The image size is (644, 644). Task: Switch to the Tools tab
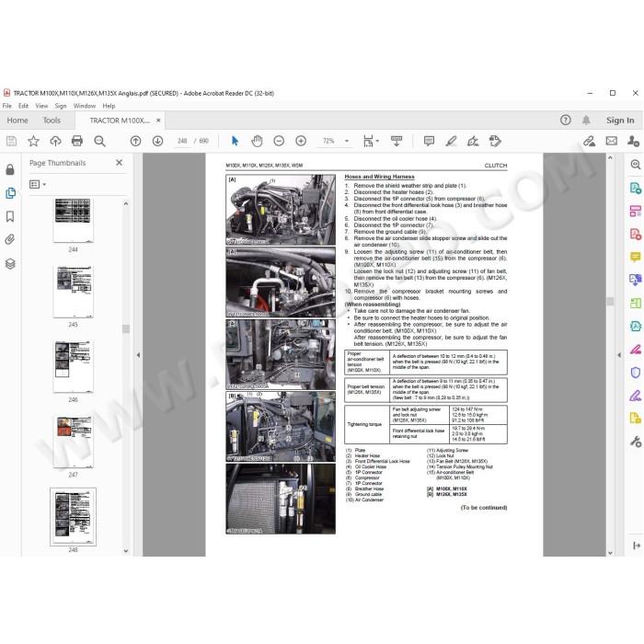click(x=52, y=121)
